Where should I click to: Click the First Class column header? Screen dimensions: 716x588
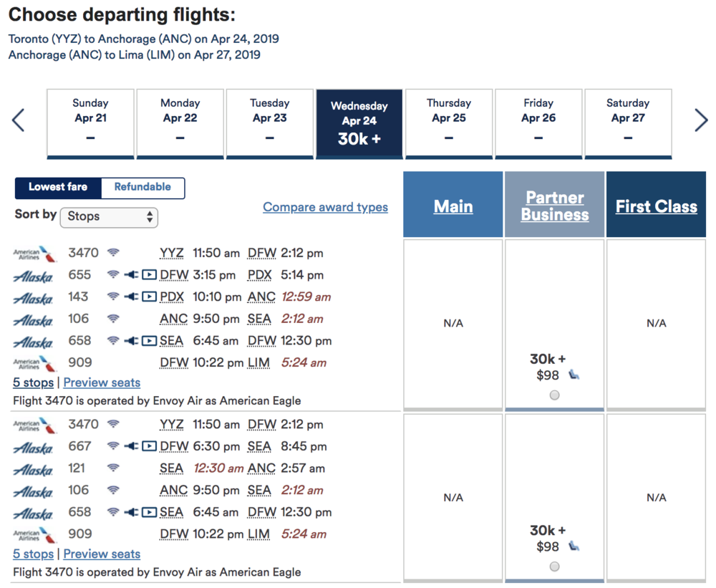click(656, 207)
